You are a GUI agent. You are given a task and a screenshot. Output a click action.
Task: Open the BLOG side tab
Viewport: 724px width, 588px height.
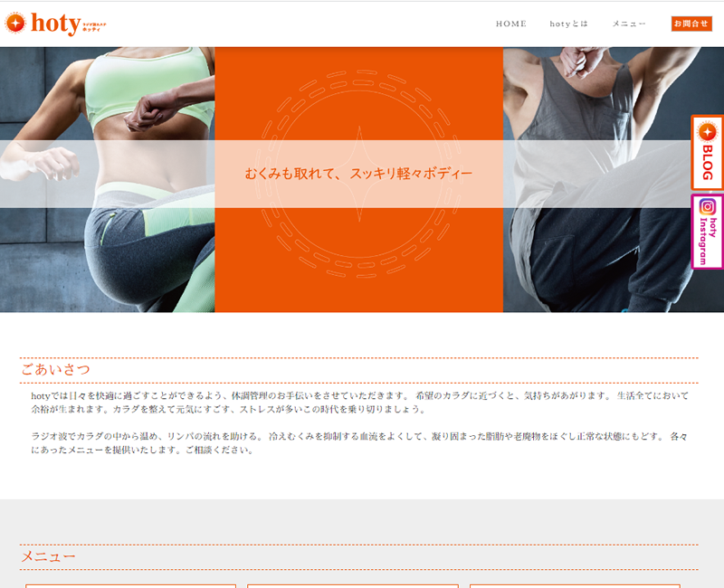click(707, 152)
